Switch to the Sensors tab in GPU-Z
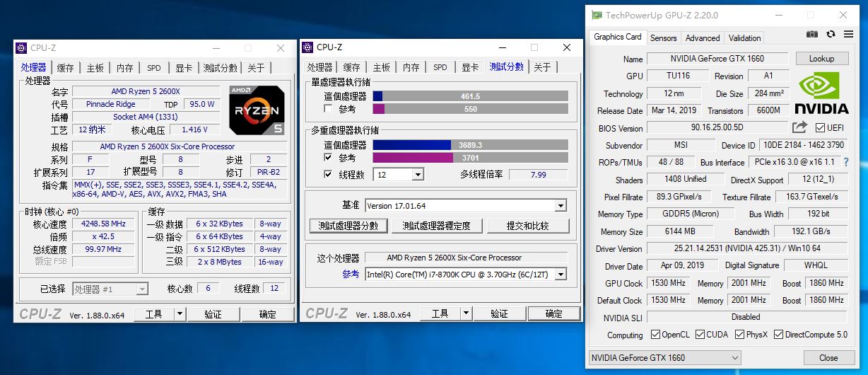Image resolution: width=868 pixels, height=375 pixels. coord(663,38)
